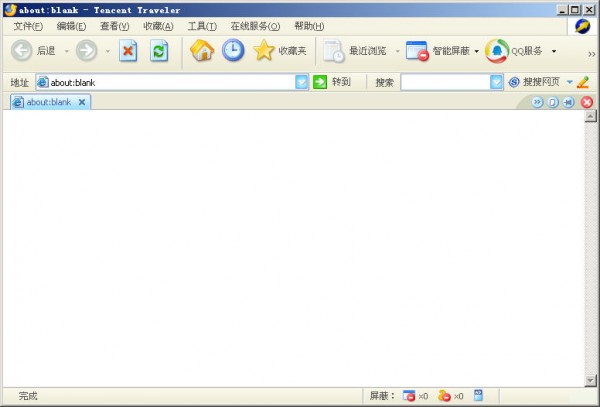Screen dimensions: 600x407
Task: Open the Favorites star button
Action: click(280, 50)
